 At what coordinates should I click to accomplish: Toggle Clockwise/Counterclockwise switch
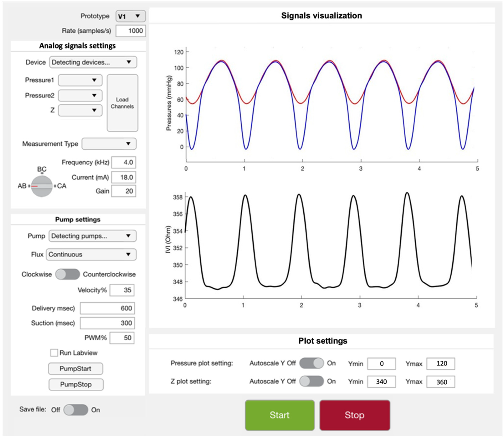(x=67, y=274)
